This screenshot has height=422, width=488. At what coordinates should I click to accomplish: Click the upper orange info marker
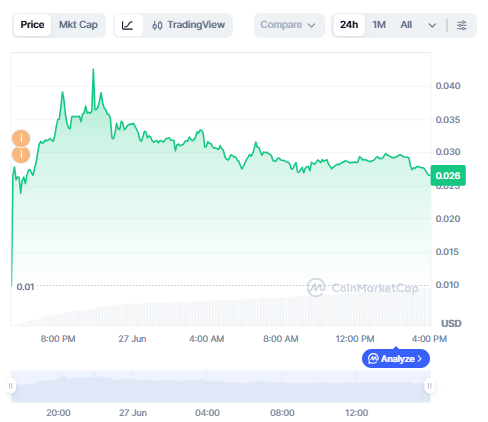[21, 138]
